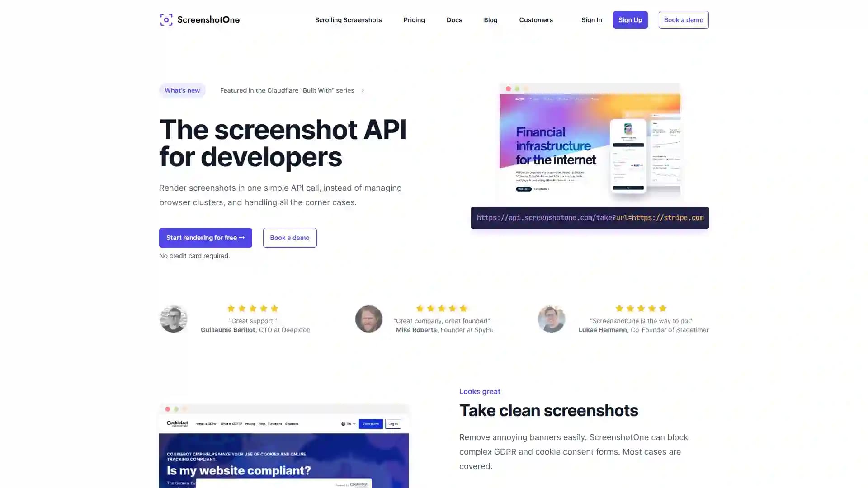Click Guillaume Barillot reviewer avatar

[x=173, y=319]
